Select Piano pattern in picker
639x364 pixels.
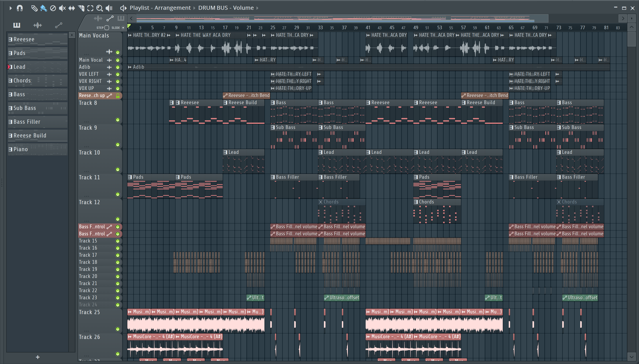click(x=37, y=149)
